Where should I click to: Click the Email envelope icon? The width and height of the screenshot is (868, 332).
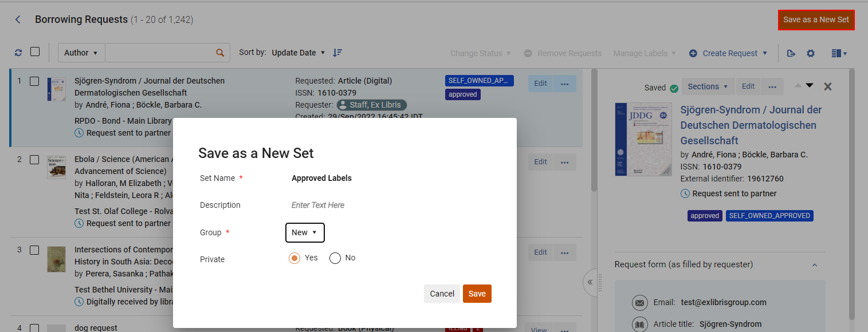(640, 303)
